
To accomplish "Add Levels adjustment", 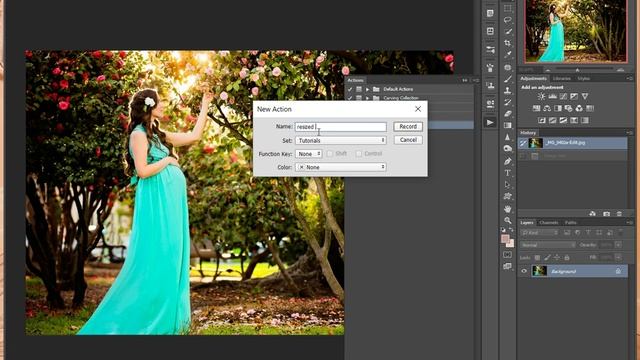I will coord(552,96).
